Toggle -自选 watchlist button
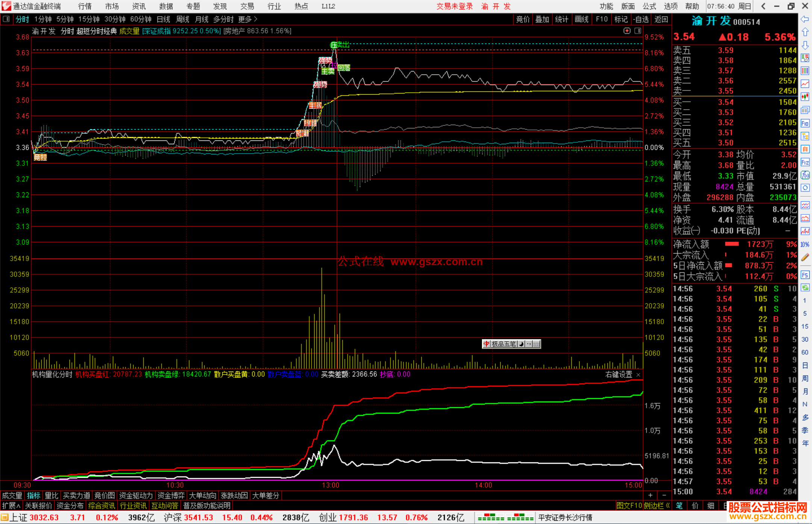 (x=641, y=19)
